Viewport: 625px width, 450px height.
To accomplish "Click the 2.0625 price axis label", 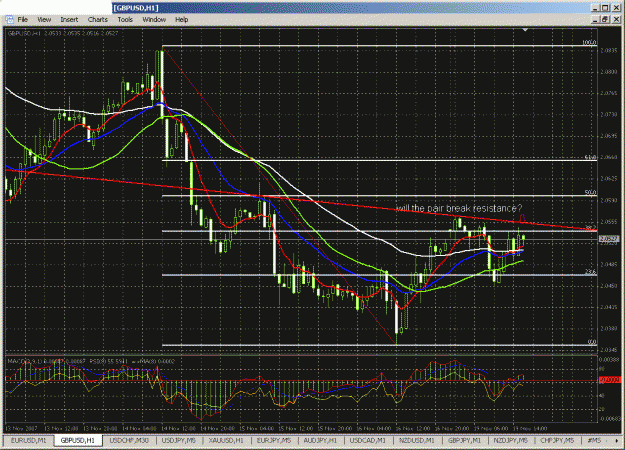I will [609, 179].
